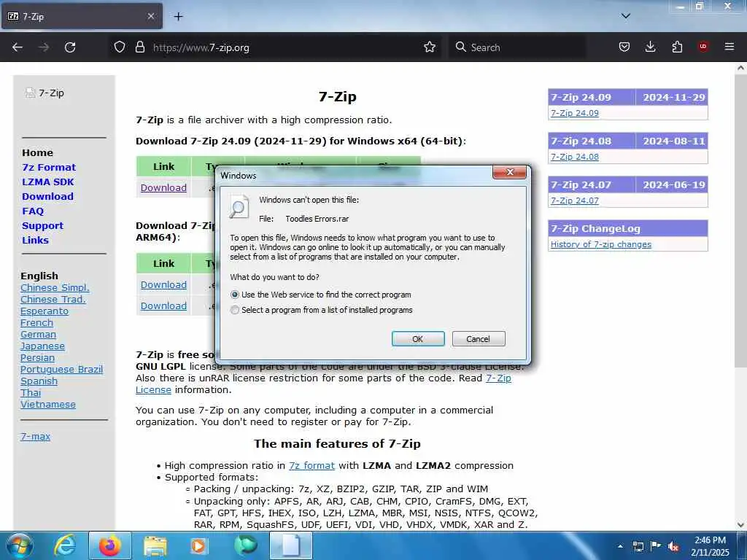Open the 7z format features link
The width and height of the screenshot is (747, 560).
point(311,466)
